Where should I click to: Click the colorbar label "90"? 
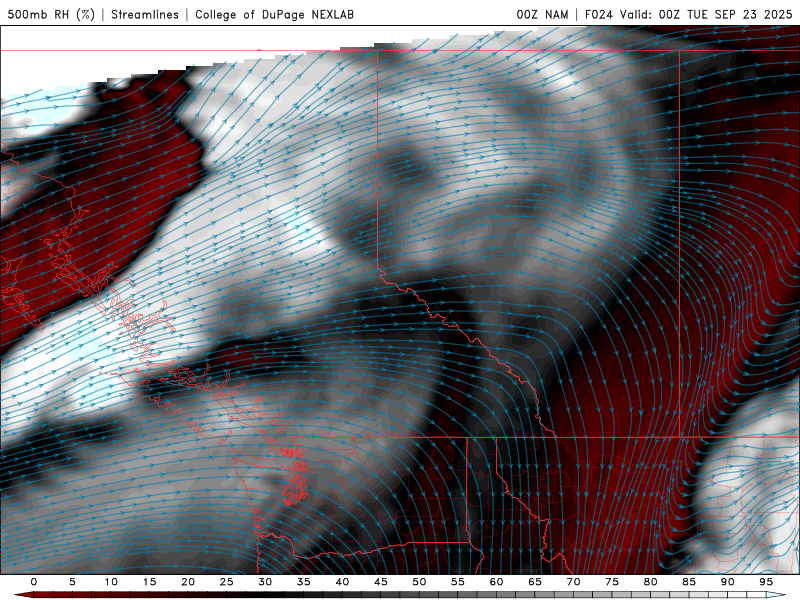point(728,582)
